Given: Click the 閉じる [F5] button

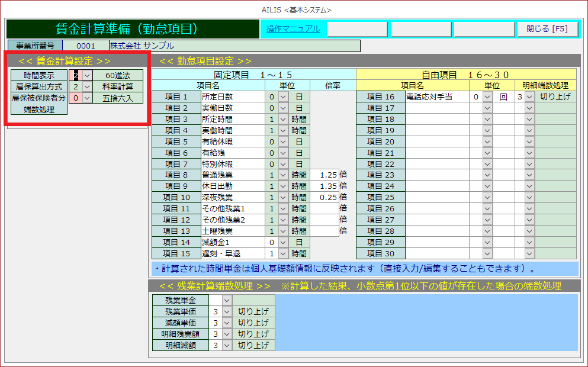Looking at the screenshot, I should pyautogui.click(x=547, y=29).
